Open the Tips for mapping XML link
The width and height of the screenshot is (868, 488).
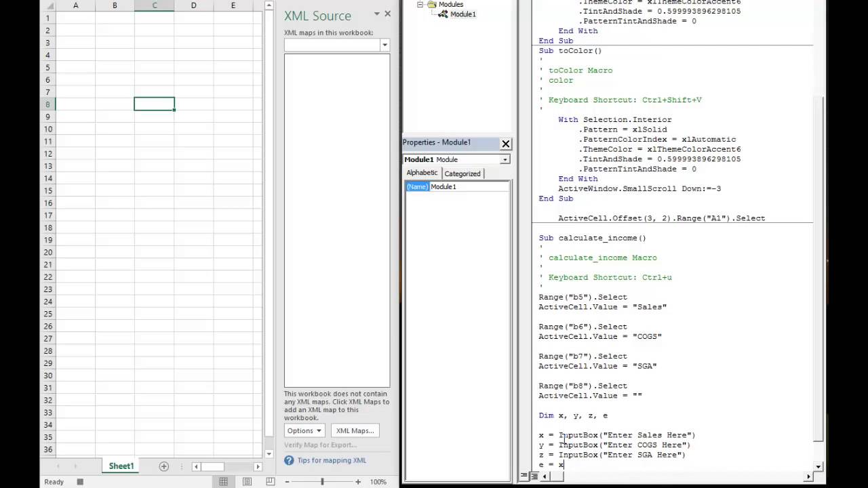coord(332,461)
